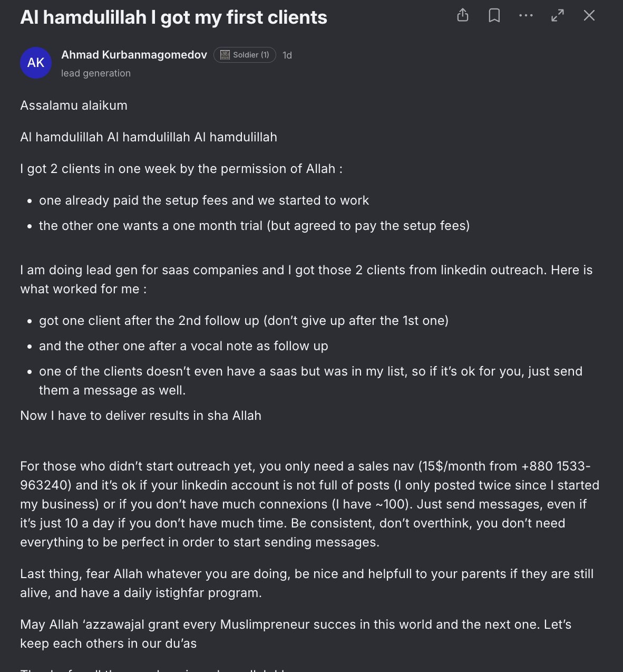Open the AK profile avatar

coord(36,63)
